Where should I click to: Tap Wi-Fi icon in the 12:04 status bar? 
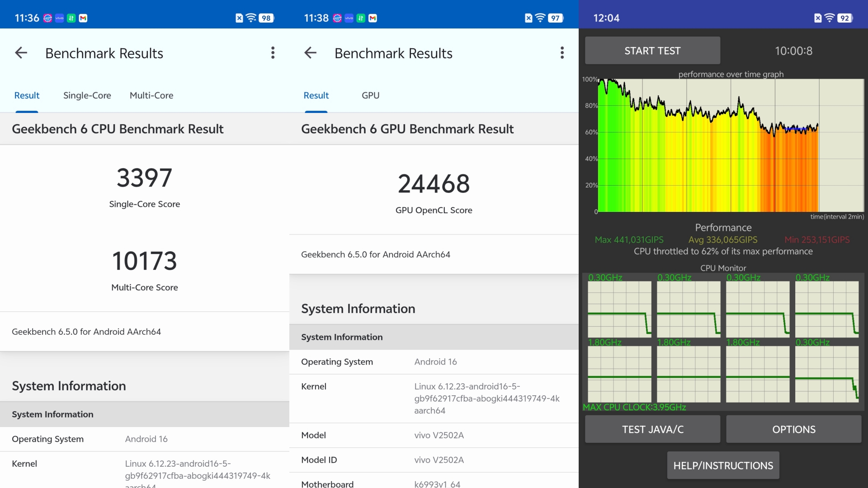click(x=829, y=18)
